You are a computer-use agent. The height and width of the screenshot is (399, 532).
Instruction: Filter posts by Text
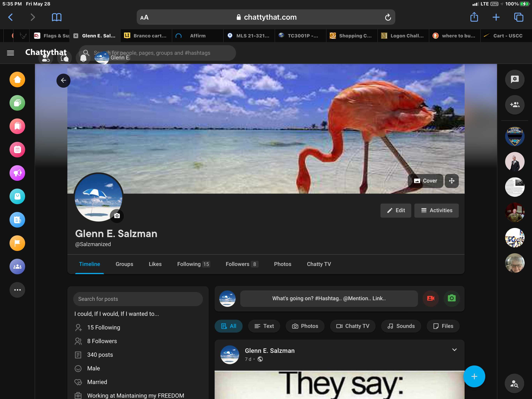[x=264, y=326]
